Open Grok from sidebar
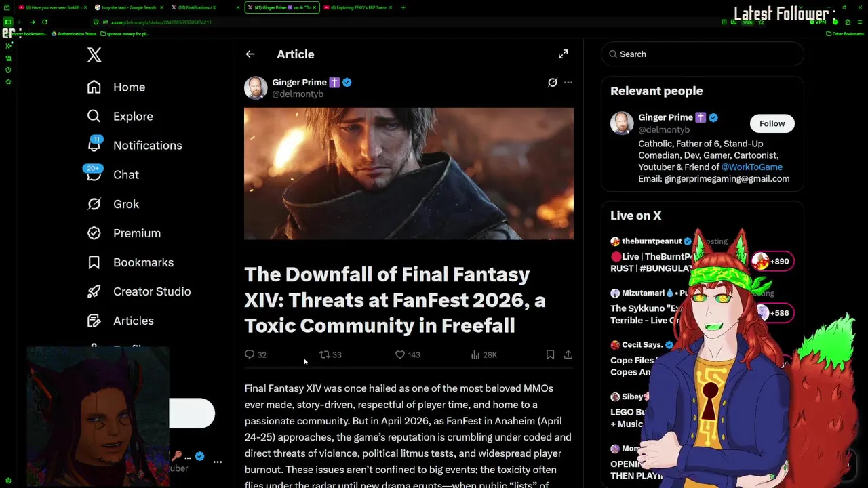This screenshot has width=868, height=488. click(113, 203)
